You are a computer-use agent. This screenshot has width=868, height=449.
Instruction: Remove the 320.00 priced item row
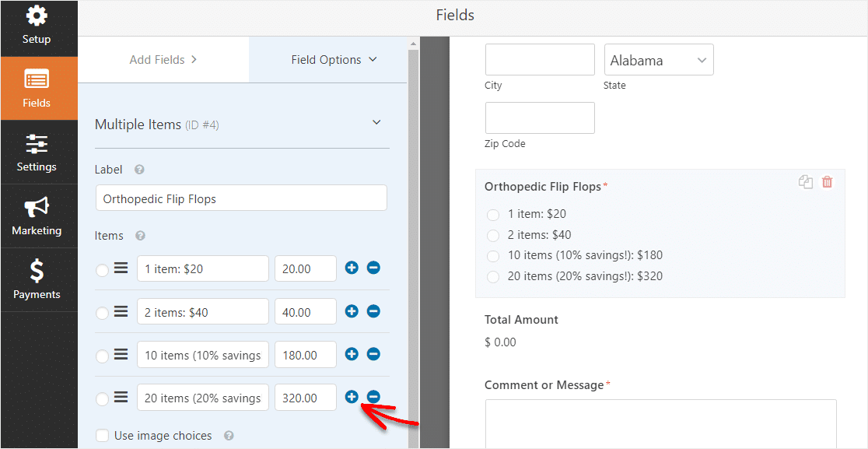(x=373, y=396)
